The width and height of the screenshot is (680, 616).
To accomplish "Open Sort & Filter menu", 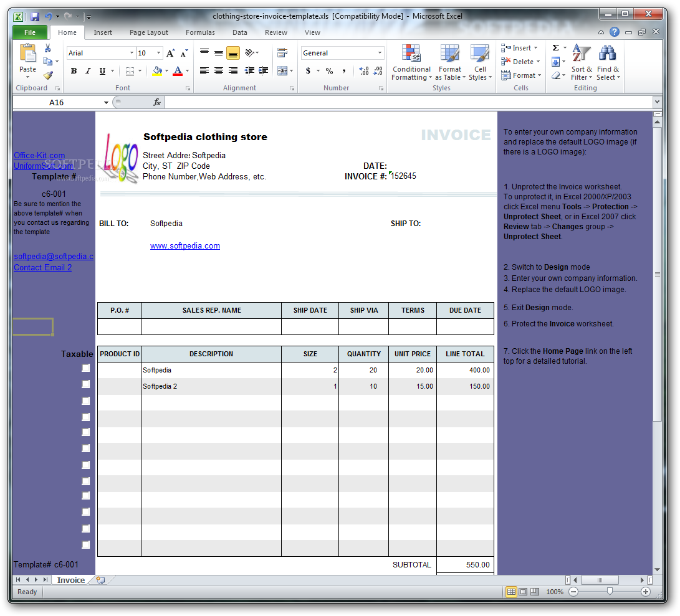I will (x=581, y=62).
